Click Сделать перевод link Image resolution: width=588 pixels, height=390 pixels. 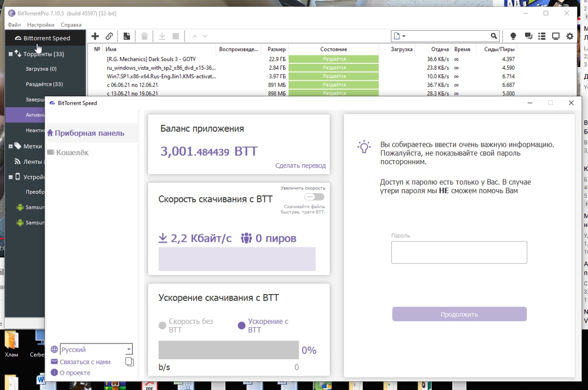[300, 166]
